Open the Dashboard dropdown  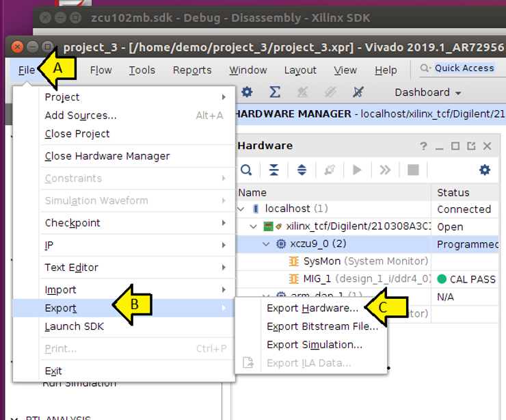click(x=427, y=92)
